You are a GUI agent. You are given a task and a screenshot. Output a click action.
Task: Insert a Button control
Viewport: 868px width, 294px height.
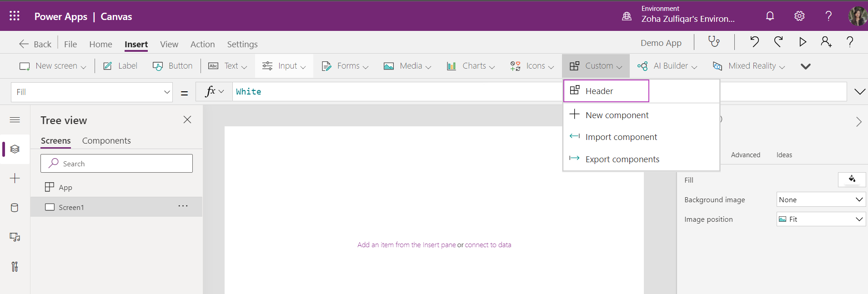point(172,66)
